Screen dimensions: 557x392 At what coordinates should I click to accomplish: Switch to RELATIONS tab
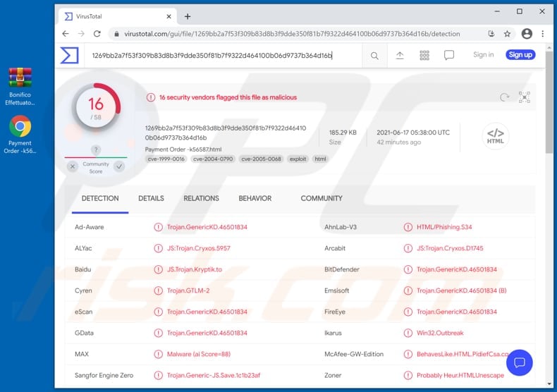click(201, 199)
